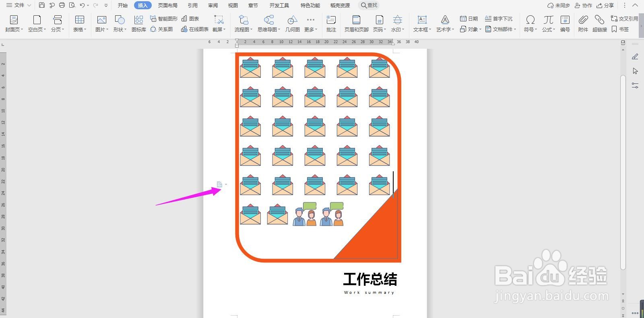The height and width of the screenshot is (318, 644).
Task: Click the 关系图 relationship diagram button
Action: 162,29
